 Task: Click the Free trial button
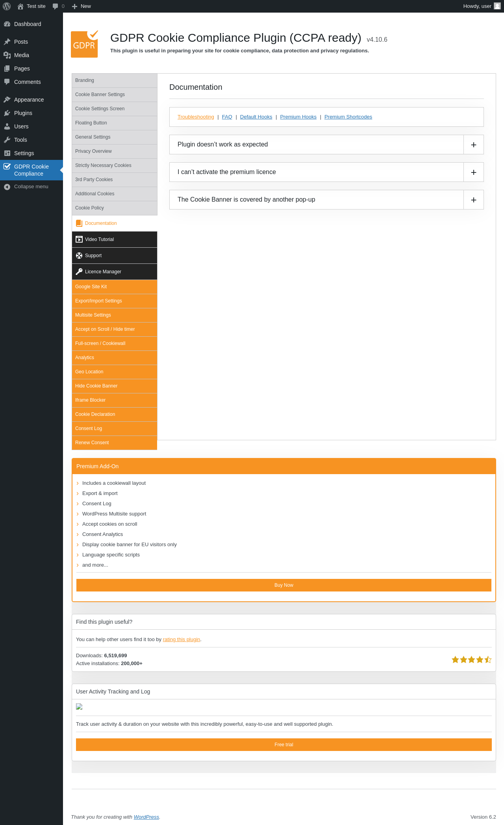[x=284, y=745]
